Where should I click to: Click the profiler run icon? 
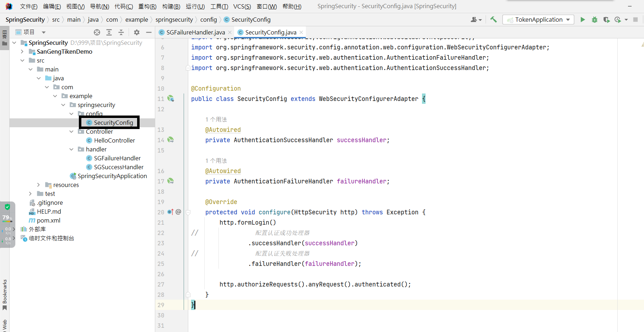point(618,20)
